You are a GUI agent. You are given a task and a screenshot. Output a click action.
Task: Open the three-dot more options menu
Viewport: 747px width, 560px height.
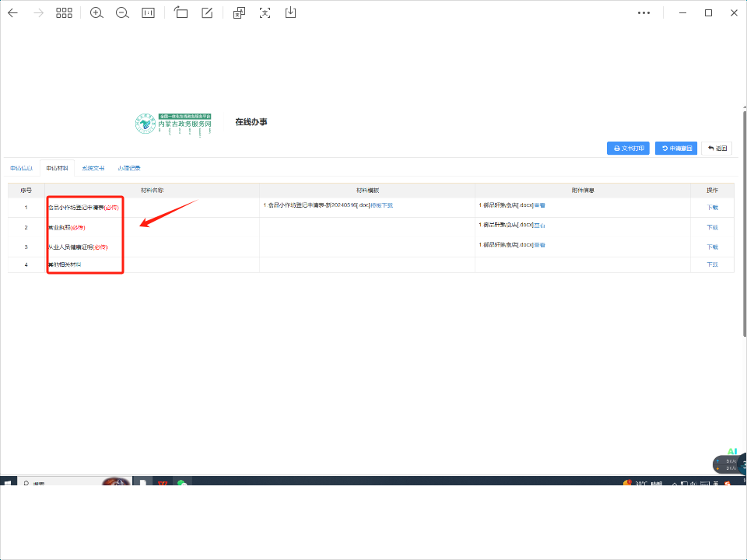(644, 13)
